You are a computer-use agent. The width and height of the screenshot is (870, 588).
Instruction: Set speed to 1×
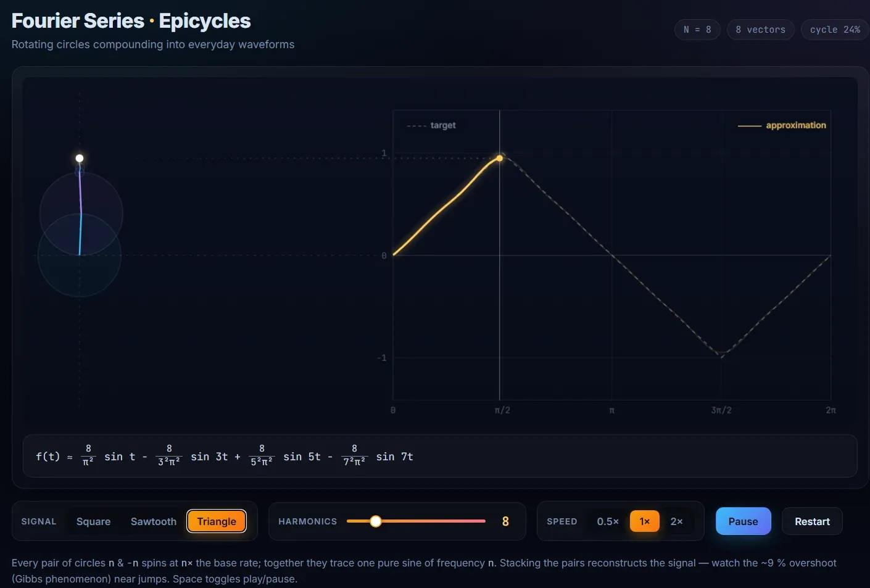[x=645, y=521]
